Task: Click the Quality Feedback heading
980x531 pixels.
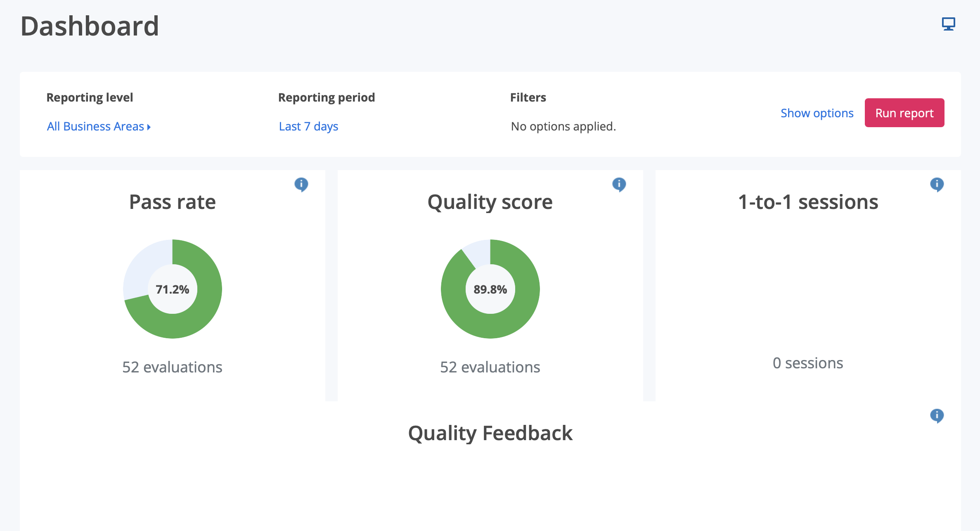Action: (x=490, y=433)
